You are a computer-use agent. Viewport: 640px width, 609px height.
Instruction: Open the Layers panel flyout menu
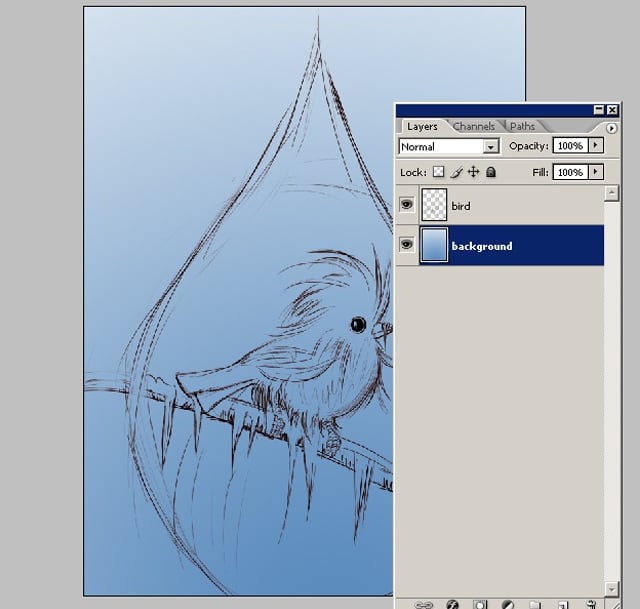[611, 128]
